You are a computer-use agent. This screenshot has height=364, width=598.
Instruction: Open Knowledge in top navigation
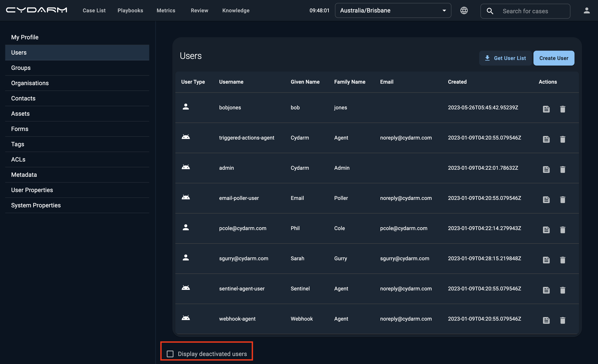(x=236, y=10)
